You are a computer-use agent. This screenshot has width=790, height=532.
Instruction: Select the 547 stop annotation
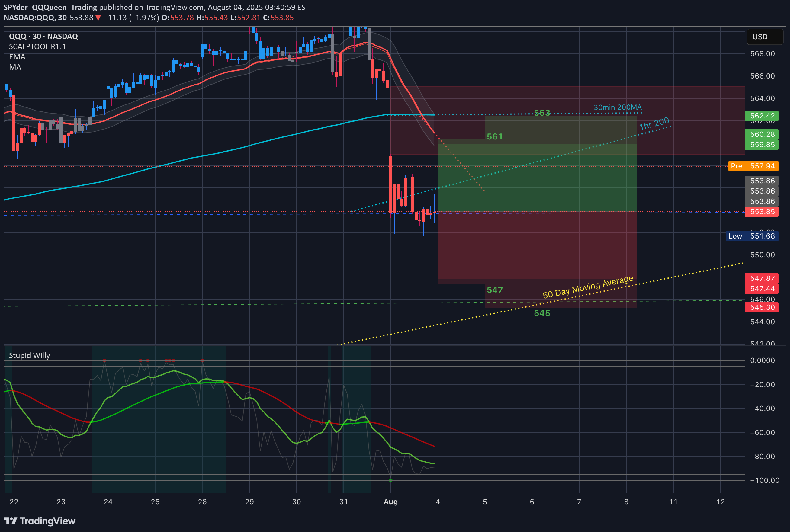click(x=495, y=290)
